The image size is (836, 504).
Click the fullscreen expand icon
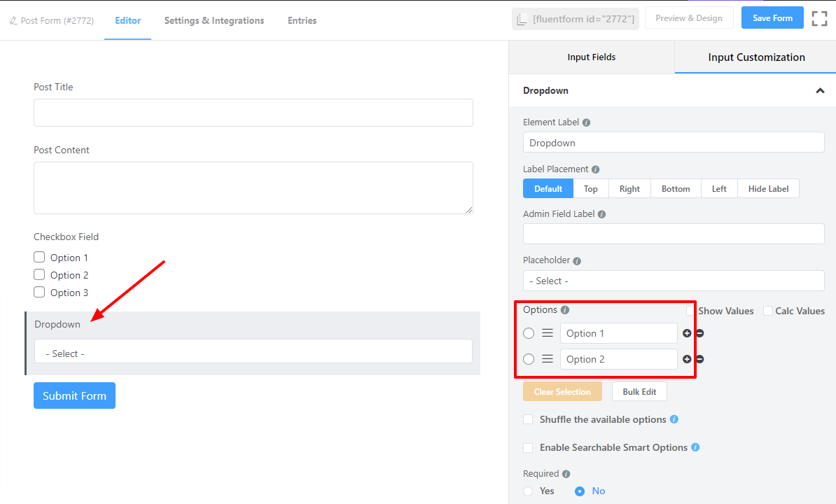click(819, 19)
